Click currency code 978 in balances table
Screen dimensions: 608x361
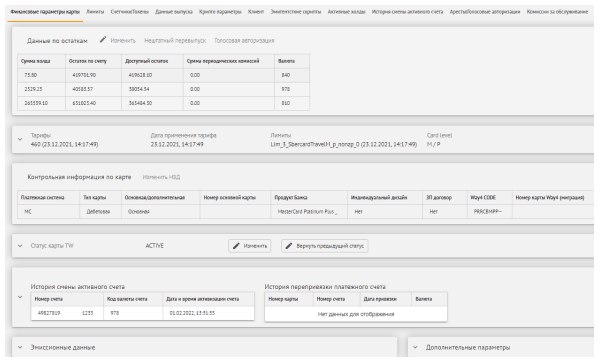(292, 89)
